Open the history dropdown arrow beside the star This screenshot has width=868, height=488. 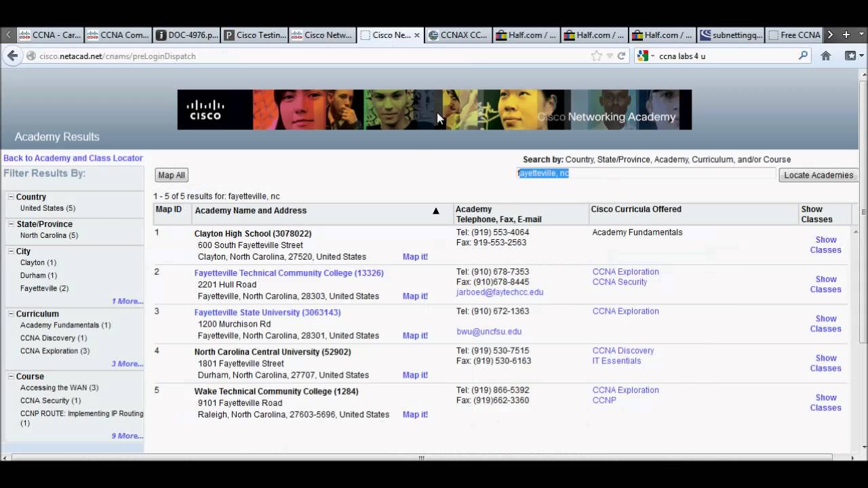click(x=610, y=56)
